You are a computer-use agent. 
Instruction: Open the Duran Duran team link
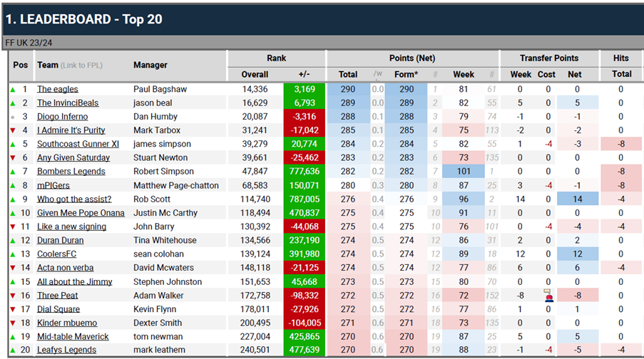coord(61,240)
